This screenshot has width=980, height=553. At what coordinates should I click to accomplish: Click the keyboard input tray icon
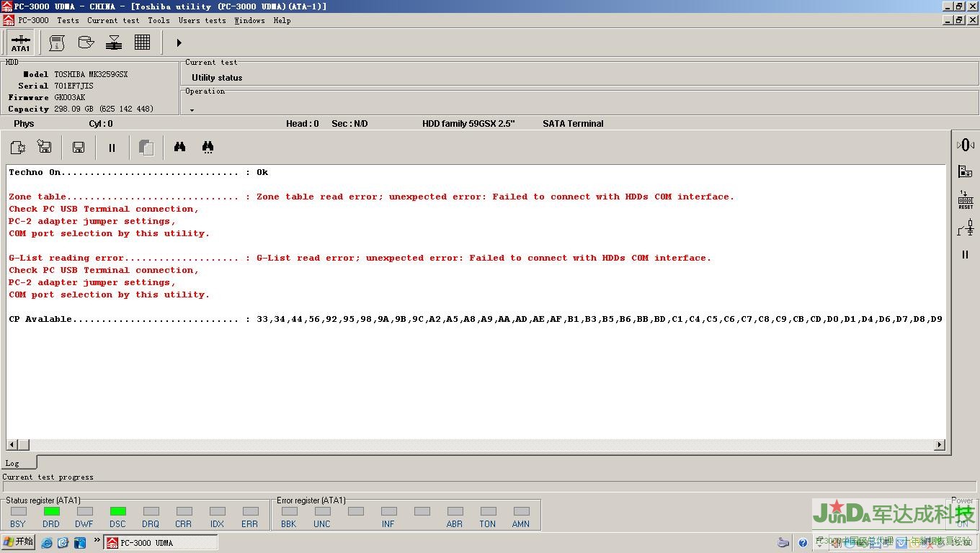(783, 543)
